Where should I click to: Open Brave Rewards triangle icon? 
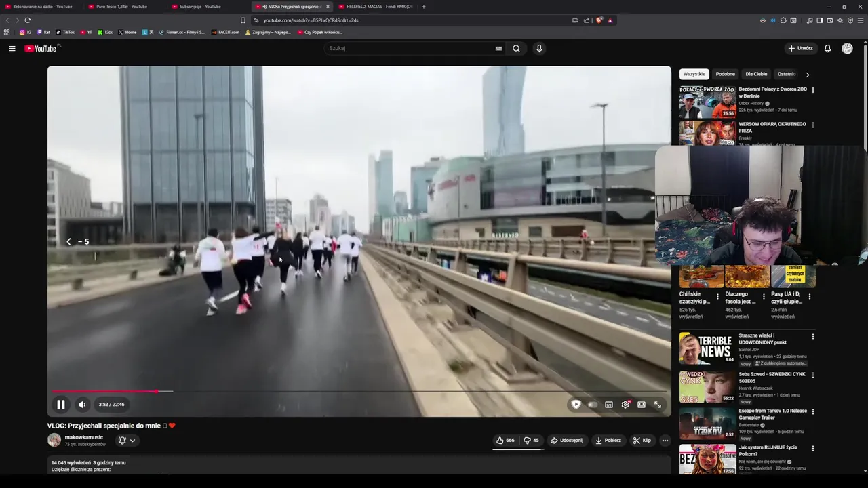[610, 20]
